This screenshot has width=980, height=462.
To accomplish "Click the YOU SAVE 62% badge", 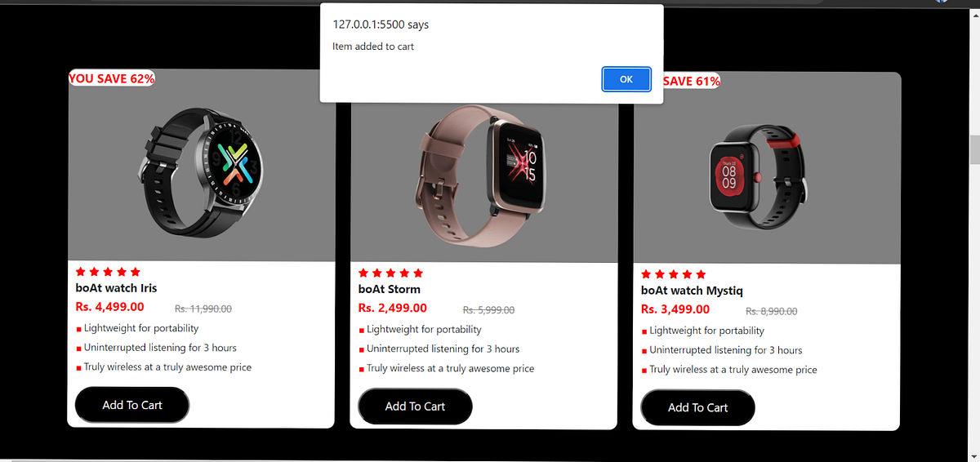I will point(112,78).
